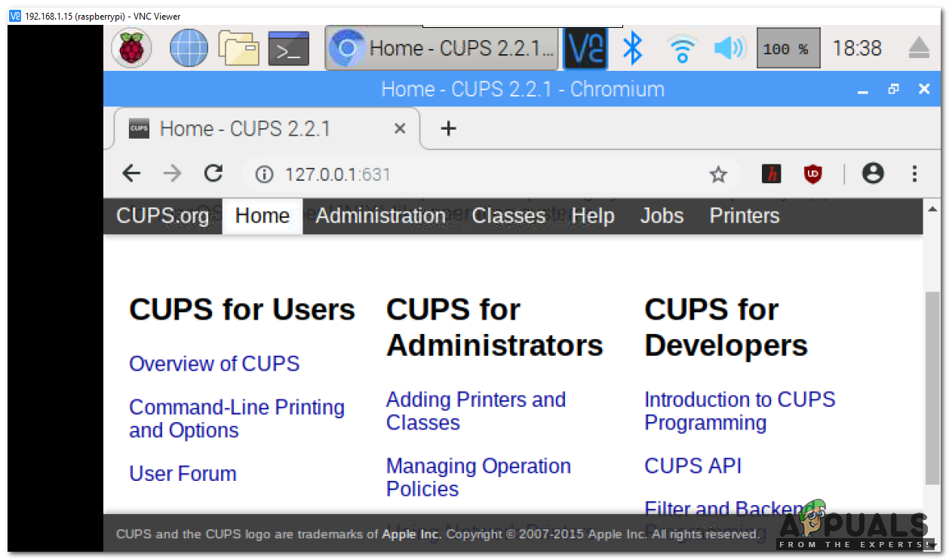The image size is (949, 560).
Task: Open Command-Line Printing and Options link
Action: (x=237, y=419)
